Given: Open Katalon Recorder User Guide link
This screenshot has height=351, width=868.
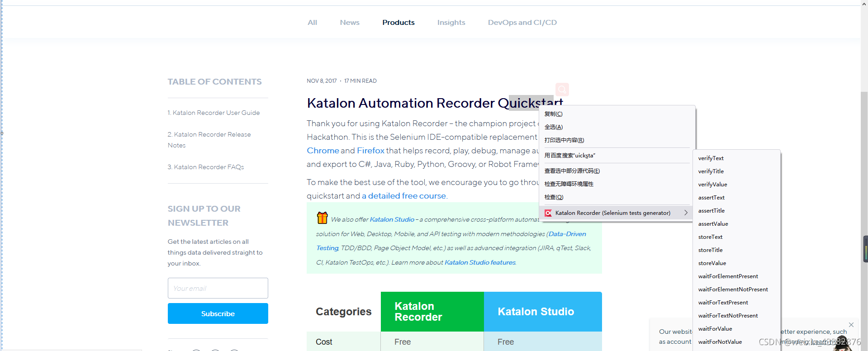Looking at the screenshot, I should click(213, 113).
